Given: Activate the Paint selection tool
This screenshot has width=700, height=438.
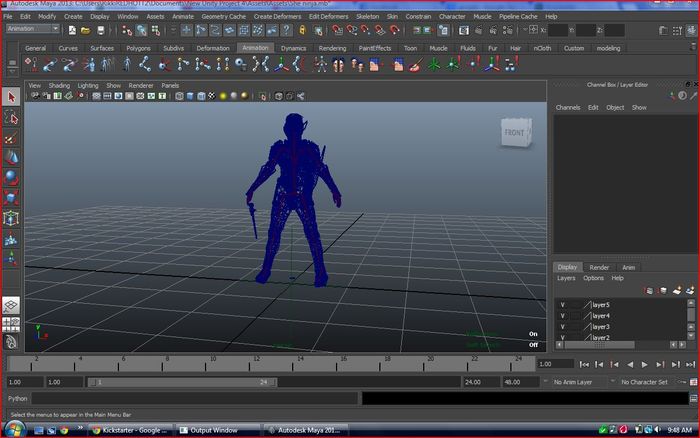Looking at the screenshot, I should (11, 138).
